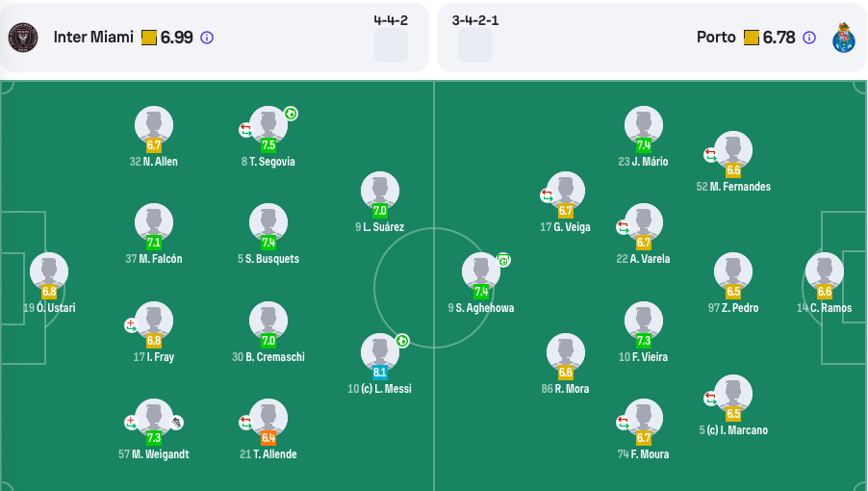Select Inter Miami 4-4-2 formation box
868x491 pixels.
click(x=391, y=45)
